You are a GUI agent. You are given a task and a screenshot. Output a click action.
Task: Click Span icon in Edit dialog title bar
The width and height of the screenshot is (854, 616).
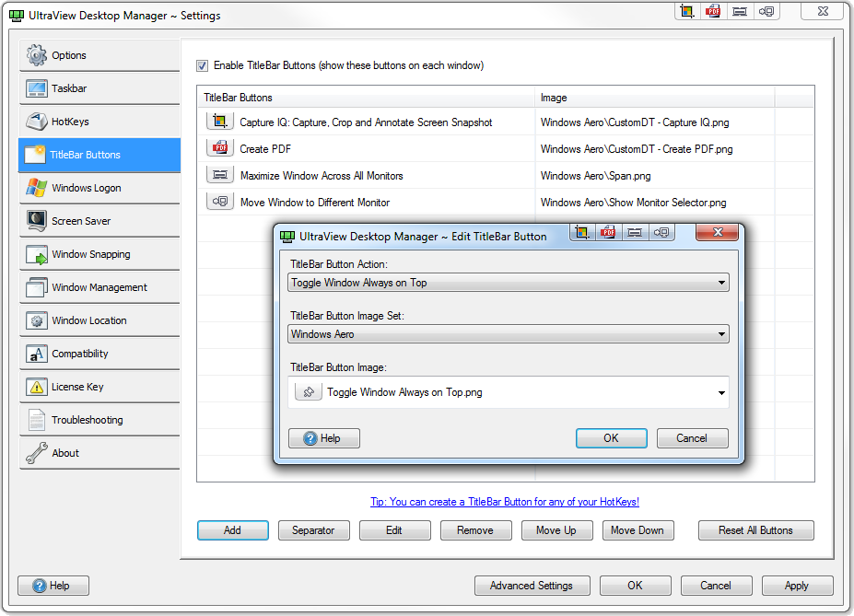point(635,232)
